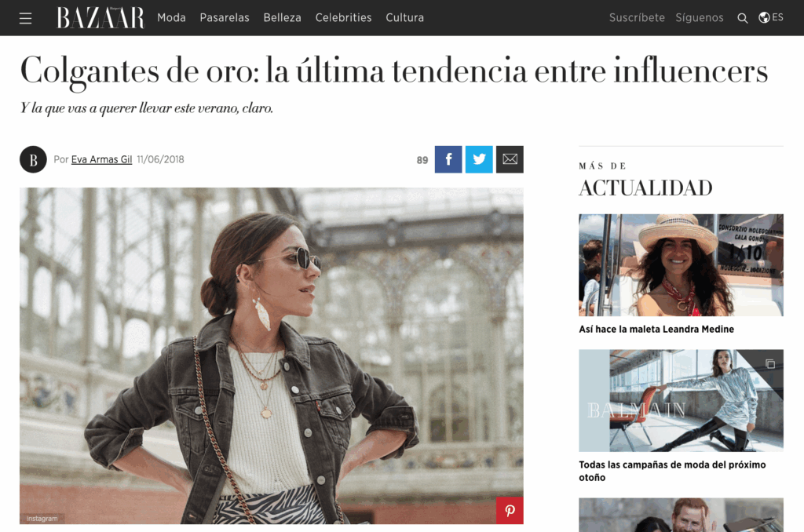
Task: Open the ES region globe selector
Action: coord(771,17)
